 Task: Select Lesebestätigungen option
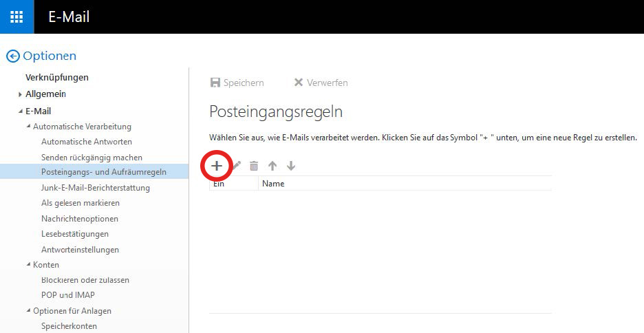click(75, 234)
